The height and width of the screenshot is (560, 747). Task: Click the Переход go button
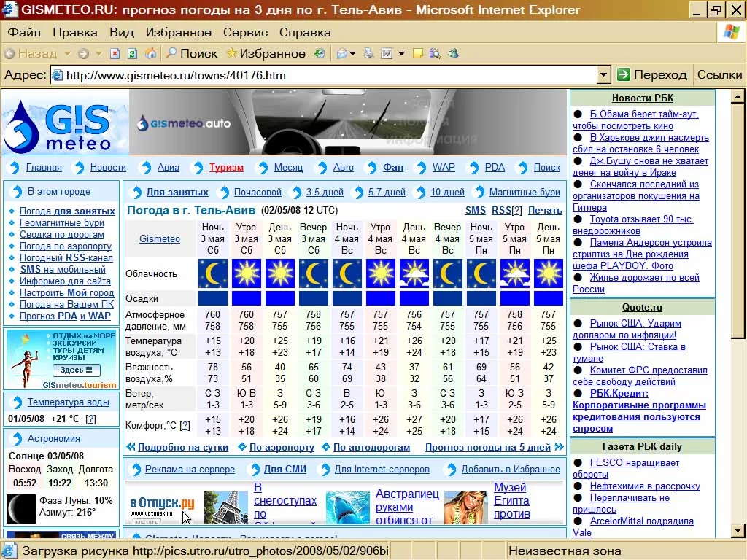(652, 74)
